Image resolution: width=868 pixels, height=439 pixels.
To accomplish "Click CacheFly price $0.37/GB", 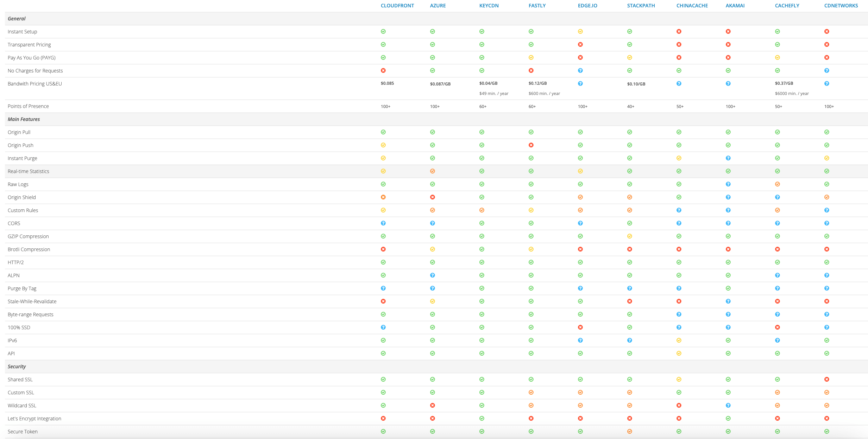I will click(x=784, y=83).
